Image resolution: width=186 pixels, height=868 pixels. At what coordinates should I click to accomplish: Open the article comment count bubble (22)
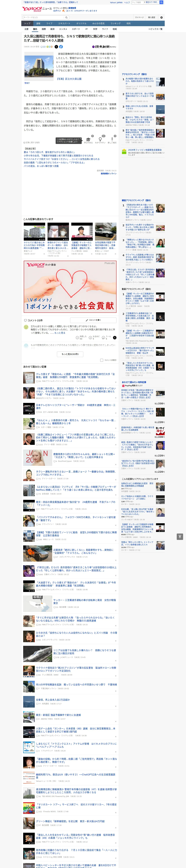(x=43, y=47)
